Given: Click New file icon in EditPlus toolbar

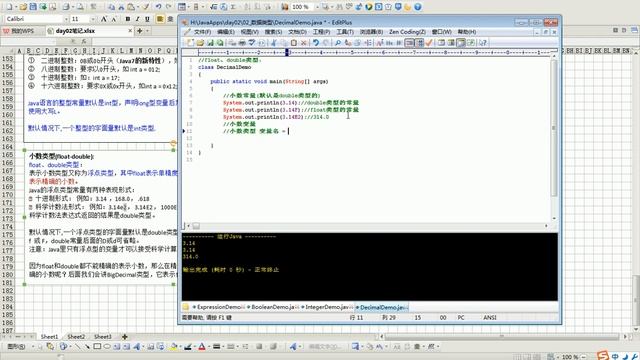Looking at the screenshot, I should tap(191, 42).
